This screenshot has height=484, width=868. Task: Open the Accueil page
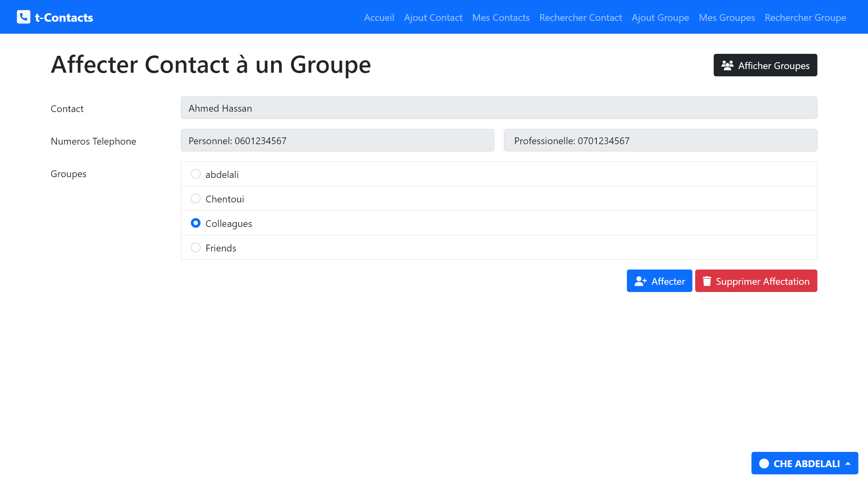coord(379,18)
